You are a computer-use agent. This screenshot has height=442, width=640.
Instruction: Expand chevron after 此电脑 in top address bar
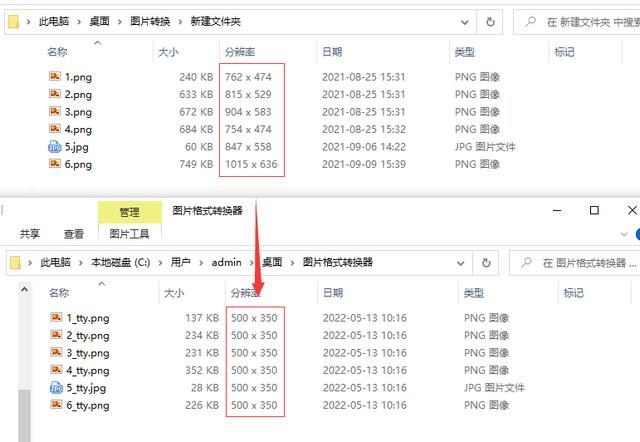(79, 22)
